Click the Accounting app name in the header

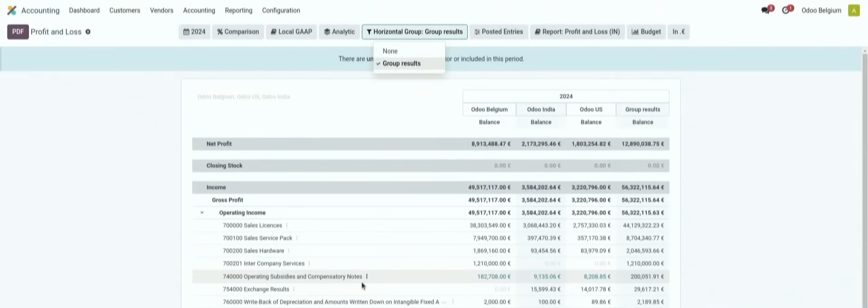click(x=40, y=10)
